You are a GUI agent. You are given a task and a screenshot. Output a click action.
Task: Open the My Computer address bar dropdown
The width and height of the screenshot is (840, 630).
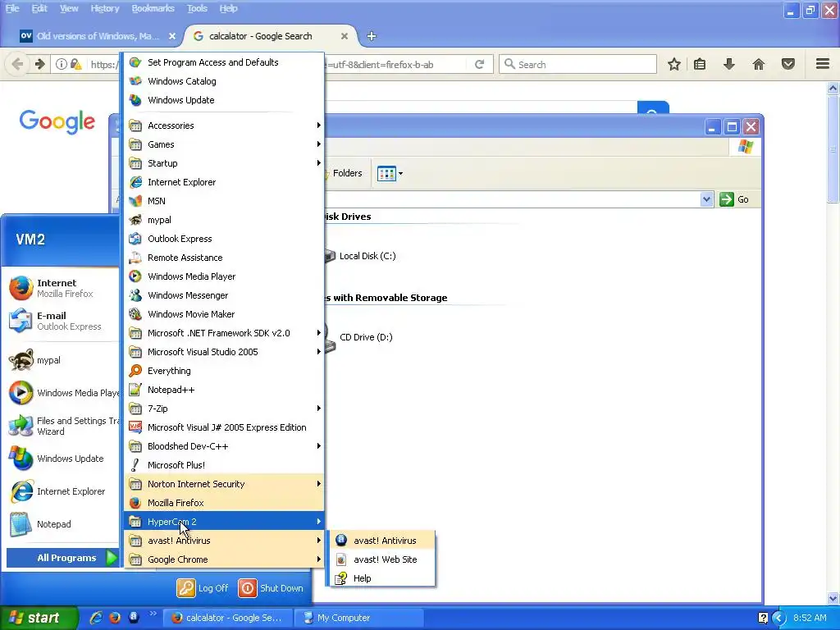(x=706, y=199)
